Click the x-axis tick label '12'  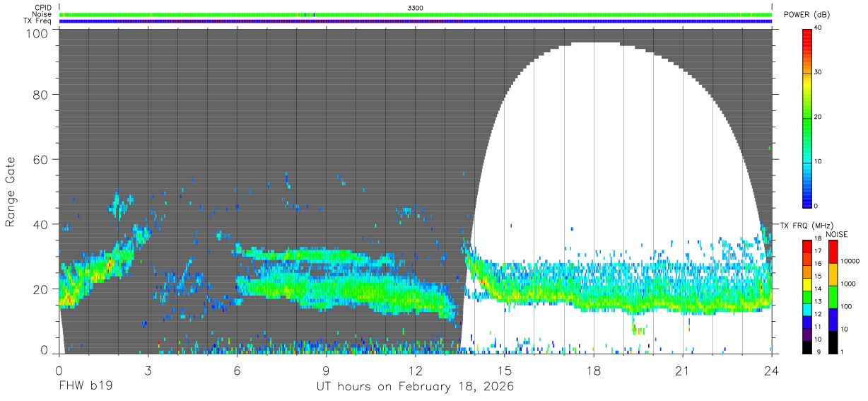coord(415,370)
